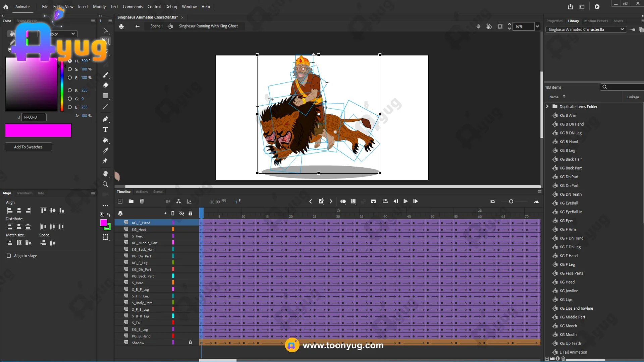
Task: Toggle the lock on the Shadow layer
Action: (x=190, y=342)
